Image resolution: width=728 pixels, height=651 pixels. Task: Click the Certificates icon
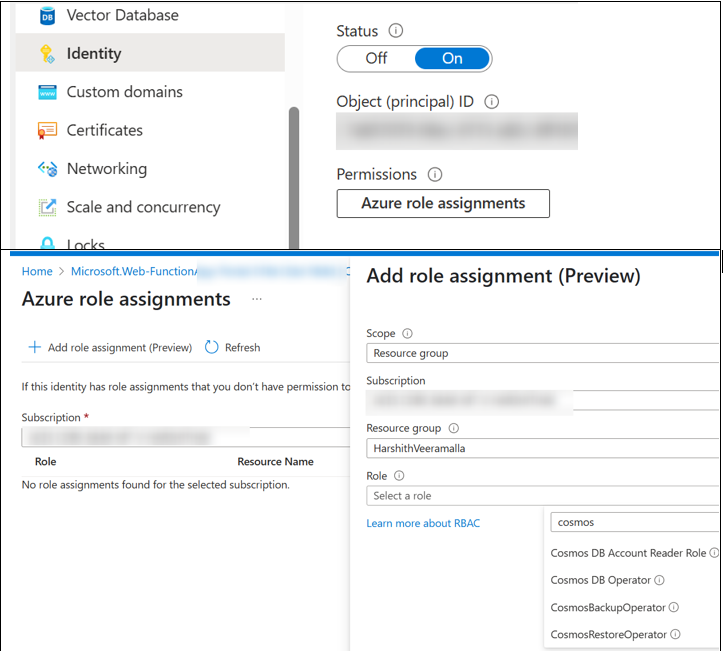[x=47, y=130]
